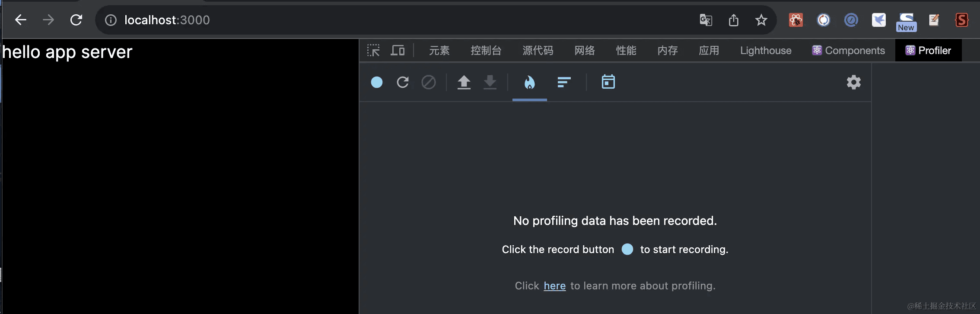This screenshot has width=980, height=314.
Task: Switch to the 源代码 tab
Action: 538,51
